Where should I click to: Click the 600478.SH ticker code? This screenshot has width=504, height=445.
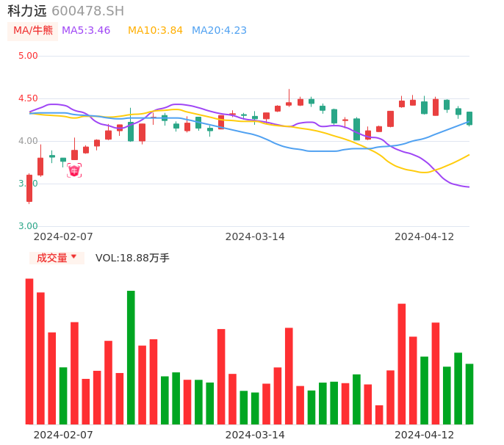[x=87, y=11]
